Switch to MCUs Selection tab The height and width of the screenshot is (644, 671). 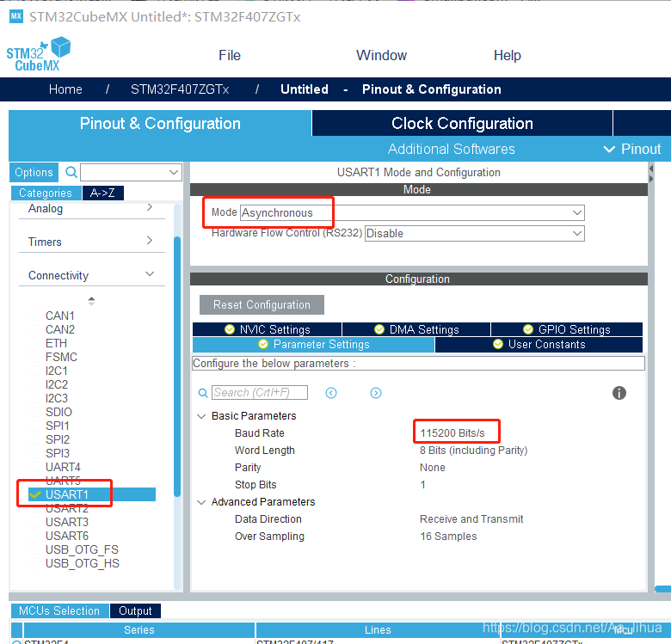coord(59,610)
